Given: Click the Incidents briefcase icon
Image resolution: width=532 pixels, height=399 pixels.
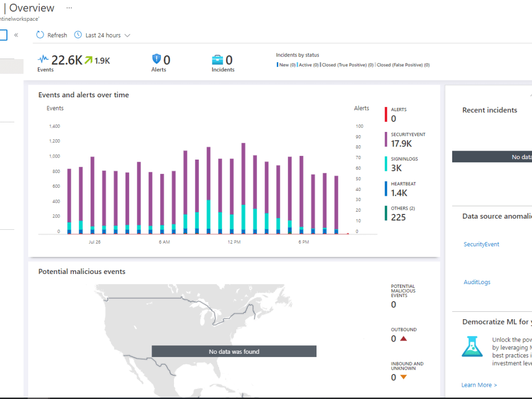Looking at the screenshot, I should 218,58.
